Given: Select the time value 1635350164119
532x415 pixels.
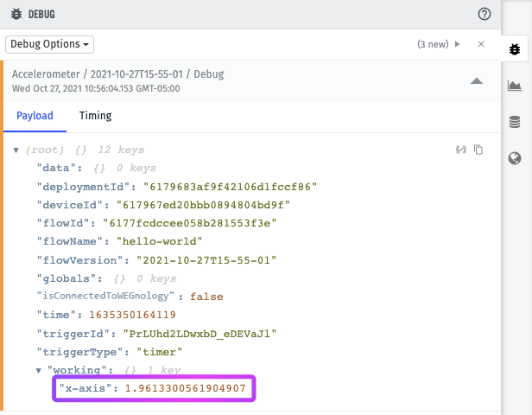Looking at the screenshot, I should pyautogui.click(x=132, y=315).
